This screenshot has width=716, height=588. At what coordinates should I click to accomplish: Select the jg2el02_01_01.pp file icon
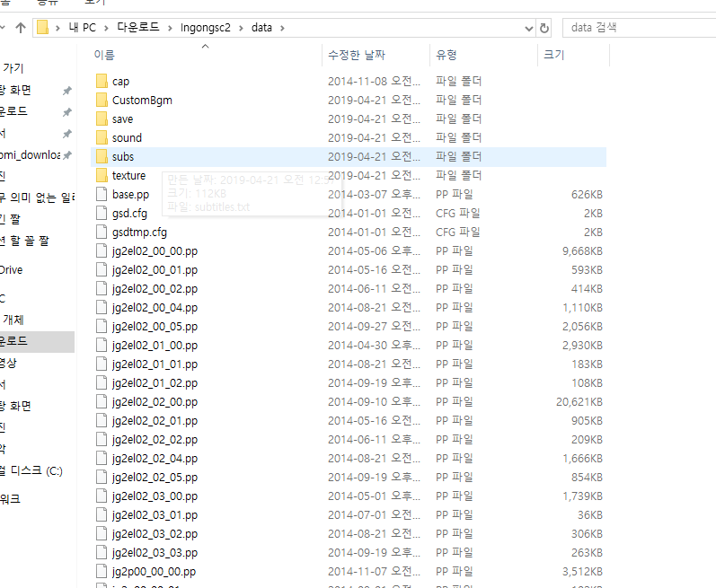[102, 364]
